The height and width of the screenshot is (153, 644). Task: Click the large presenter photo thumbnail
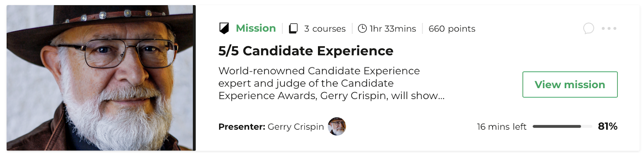pos(100,78)
